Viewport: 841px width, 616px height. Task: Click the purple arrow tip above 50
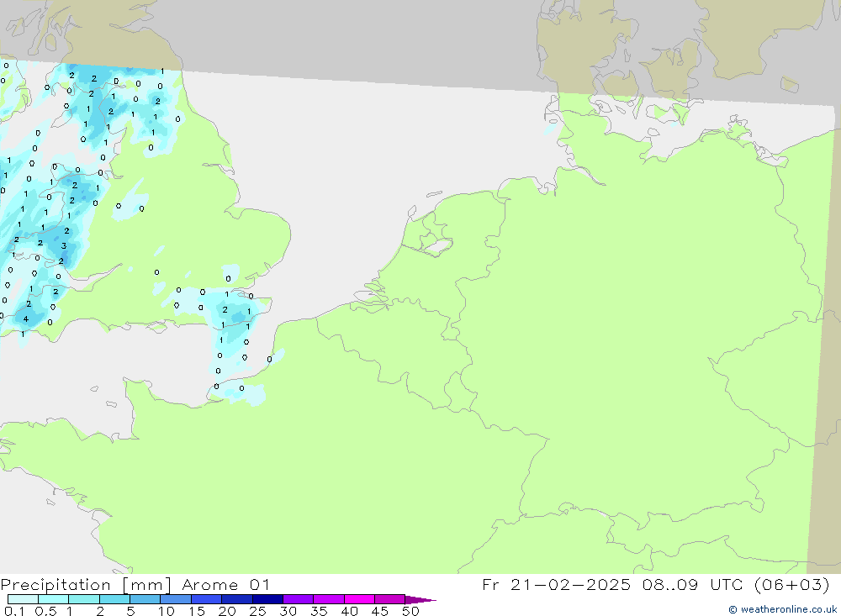pos(420,599)
